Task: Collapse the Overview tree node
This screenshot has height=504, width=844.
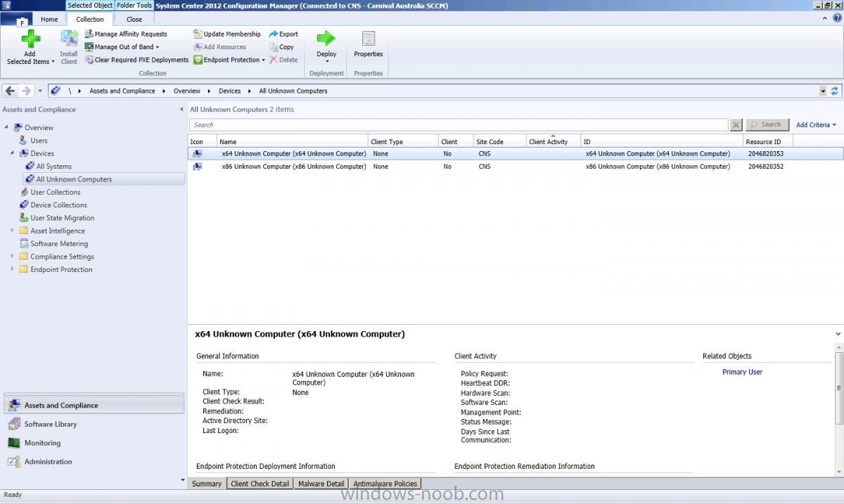Action: point(6,127)
